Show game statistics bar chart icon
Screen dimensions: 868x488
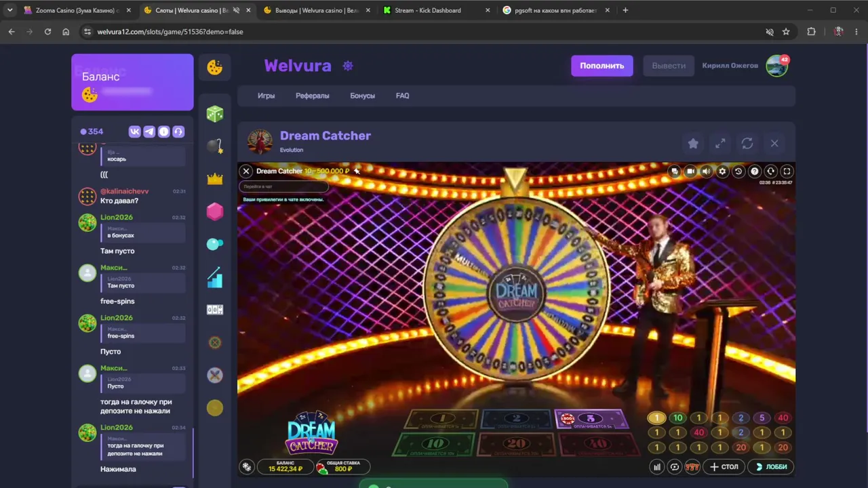point(656,467)
